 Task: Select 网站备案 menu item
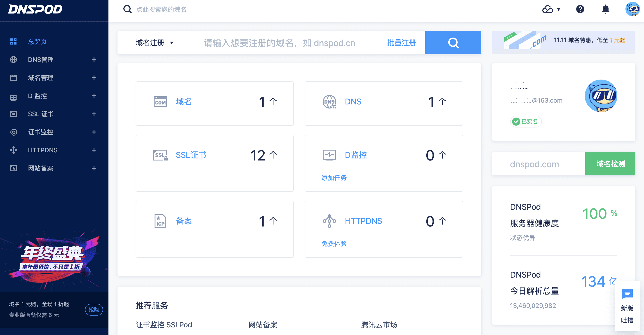pos(40,168)
